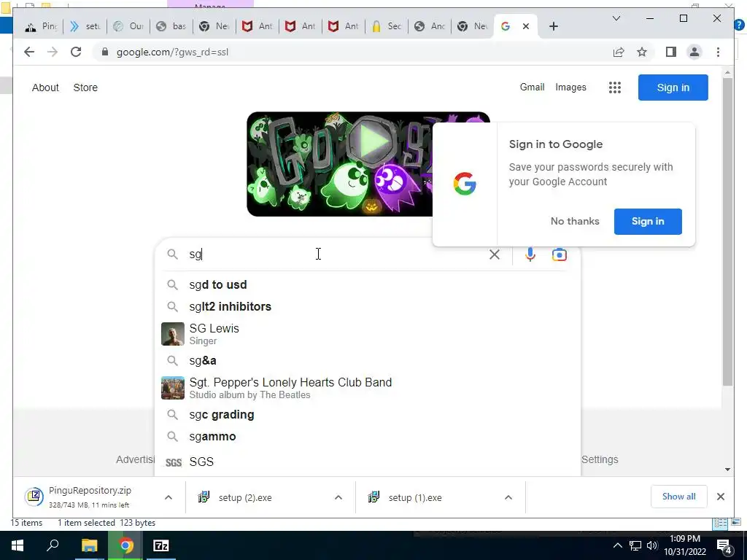Viewport: 747px width, 560px height.
Task: Open the volume speaker tray icon
Action: (652, 545)
